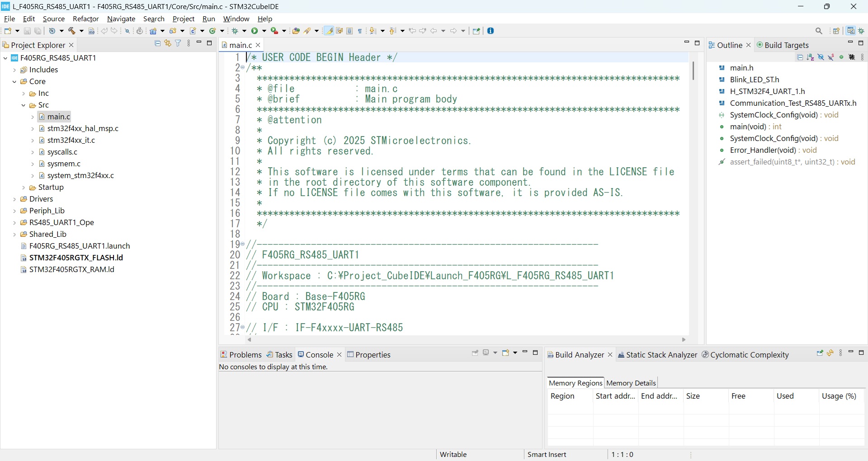Click the New file toolbar icon
The width and height of the screenshot is (868, 461).
[8, 31]
